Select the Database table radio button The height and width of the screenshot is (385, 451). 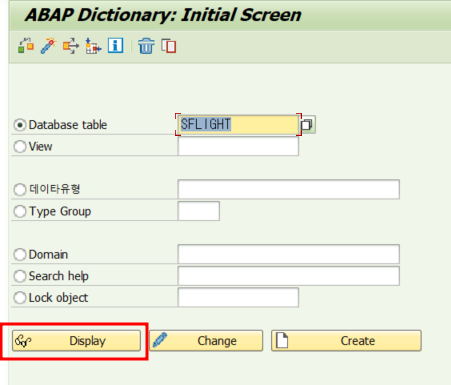pyautogui.click(x=20, y=125)
